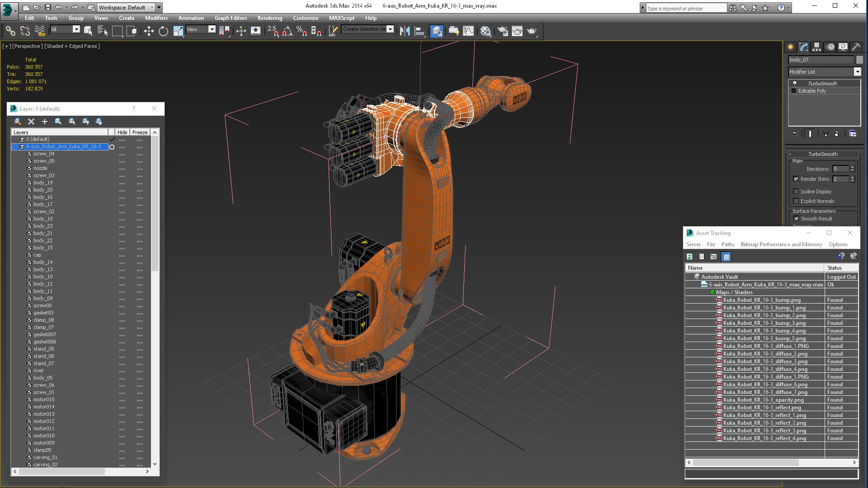Open the Motion command panel tab
868x488 pixels.
coord(830,47)
